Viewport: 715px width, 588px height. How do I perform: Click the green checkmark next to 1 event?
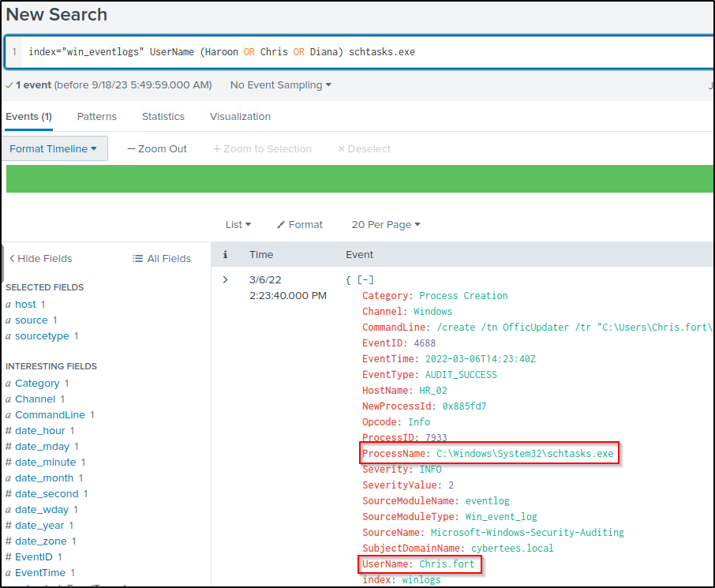coord(9,84)
